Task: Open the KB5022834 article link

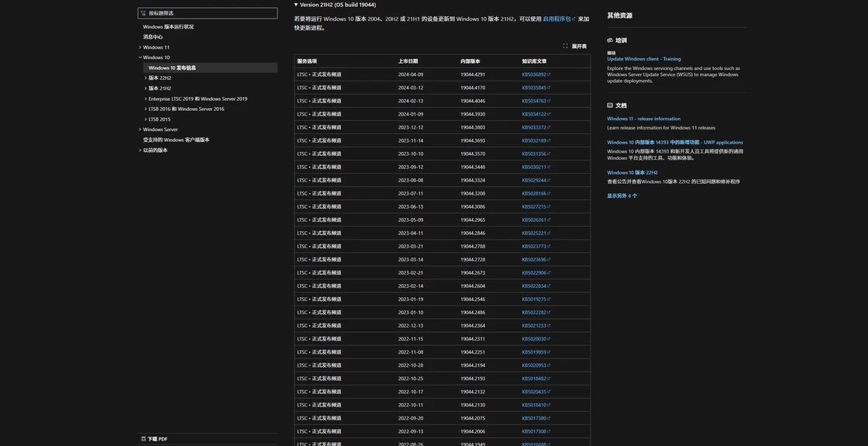Action: tap(536, 286)
